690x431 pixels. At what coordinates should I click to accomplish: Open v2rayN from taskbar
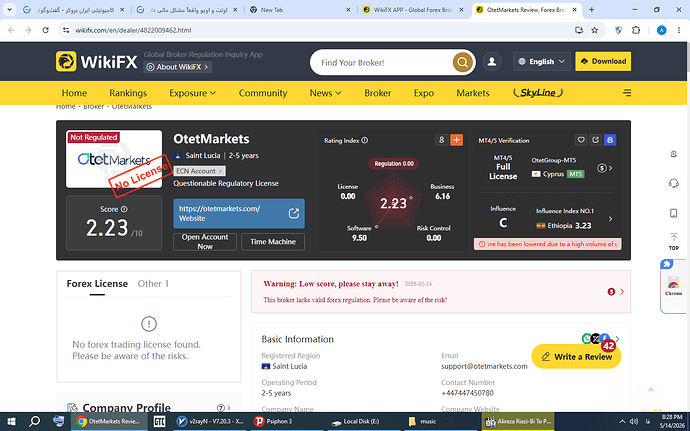tap(209, 421)
